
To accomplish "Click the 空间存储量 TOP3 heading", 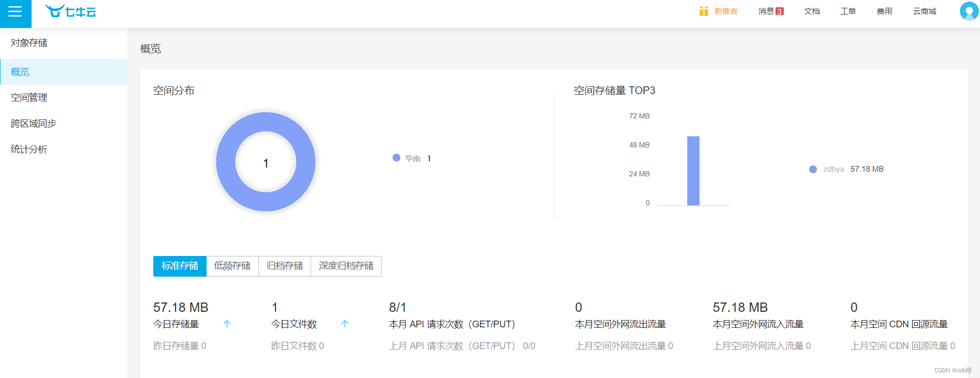I will (x=615, y=90).
